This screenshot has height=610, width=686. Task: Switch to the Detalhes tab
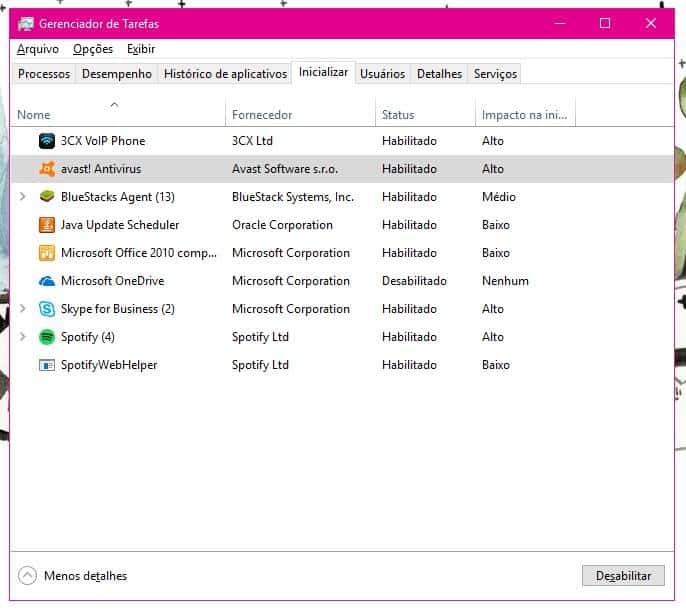439,74
